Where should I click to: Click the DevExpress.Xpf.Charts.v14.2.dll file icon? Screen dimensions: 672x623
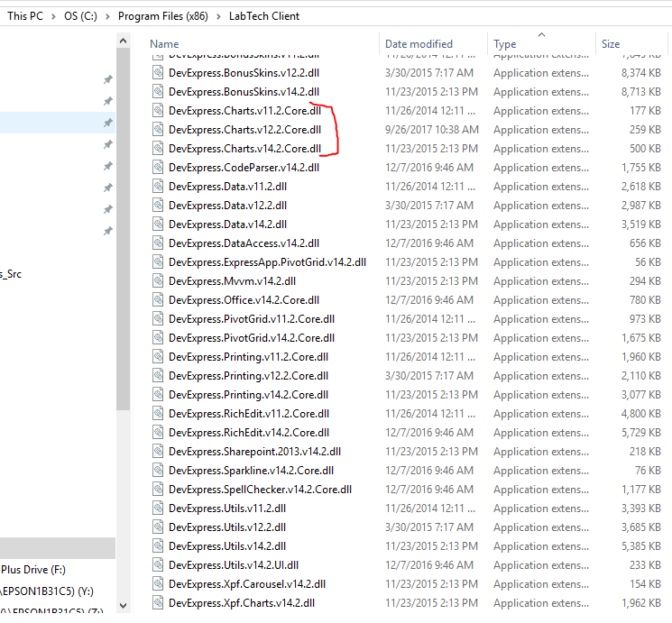[159, 603]
